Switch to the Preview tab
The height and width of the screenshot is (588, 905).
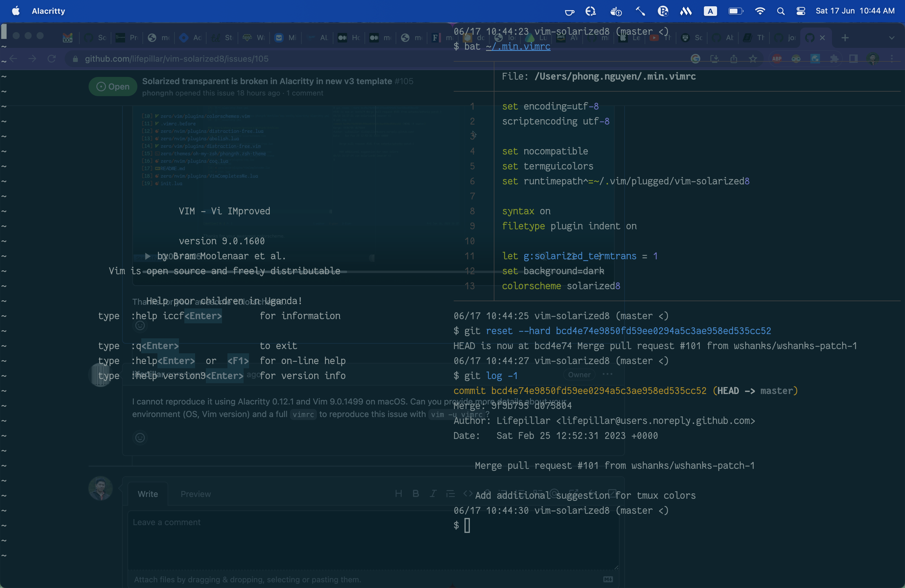tap(195, 494)
